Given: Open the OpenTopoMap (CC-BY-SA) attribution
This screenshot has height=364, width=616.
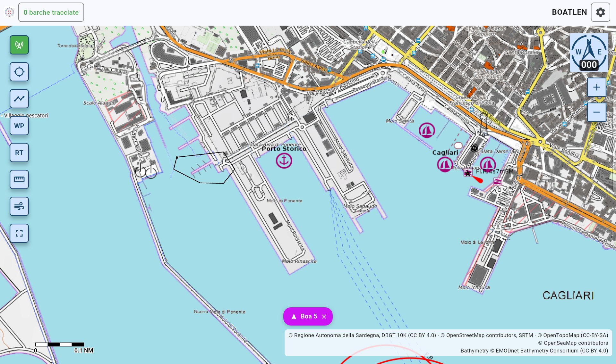Looking at the screenshot, I should coord(573,335).
